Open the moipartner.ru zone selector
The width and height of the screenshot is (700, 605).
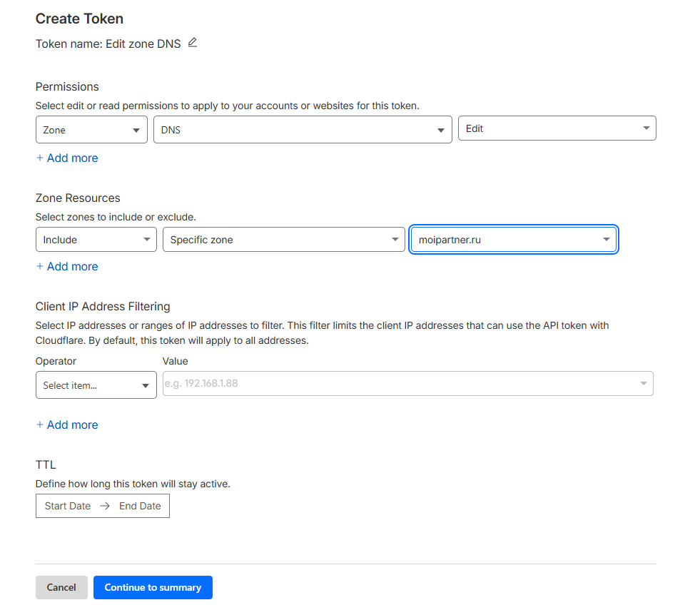514,240
